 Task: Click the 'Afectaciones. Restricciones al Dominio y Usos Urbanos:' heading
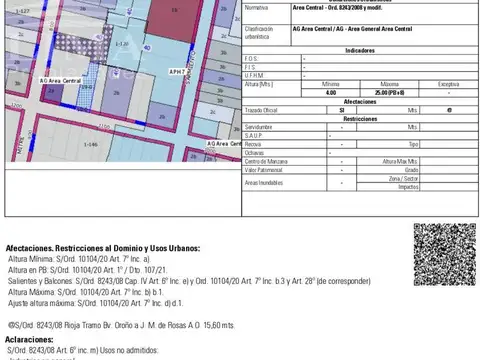(x=103, y=248)
